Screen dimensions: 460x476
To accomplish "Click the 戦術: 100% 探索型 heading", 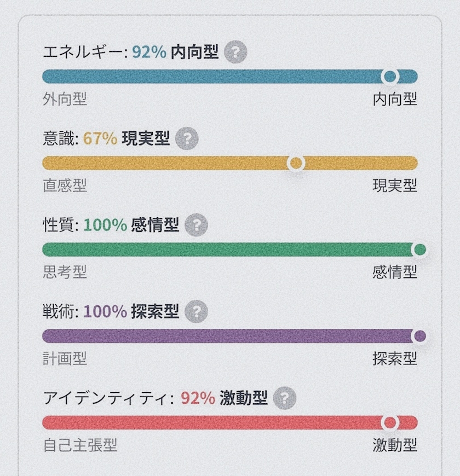I will (111, 311).
